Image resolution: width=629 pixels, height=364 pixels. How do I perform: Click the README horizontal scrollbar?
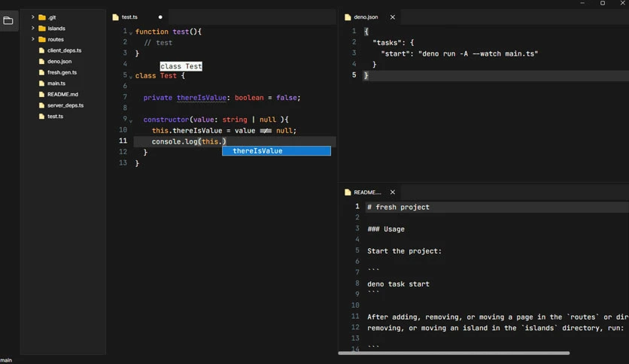pos(454,353)
